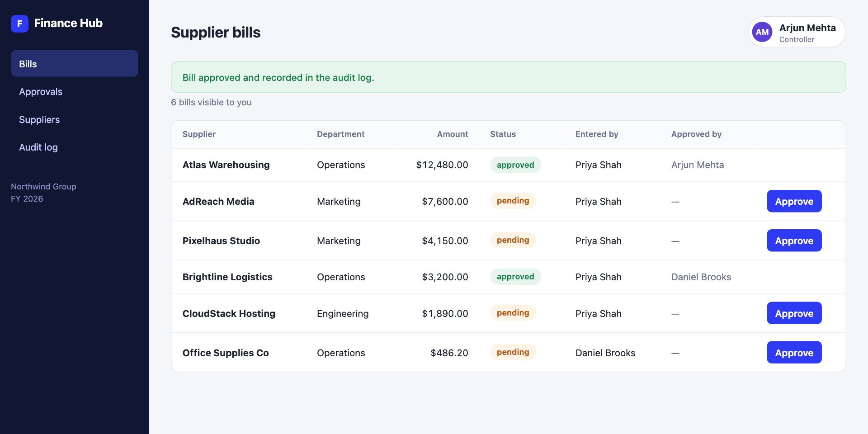Click the AM user avatar
Screen dimensions: 868x434
coord(762,32)
